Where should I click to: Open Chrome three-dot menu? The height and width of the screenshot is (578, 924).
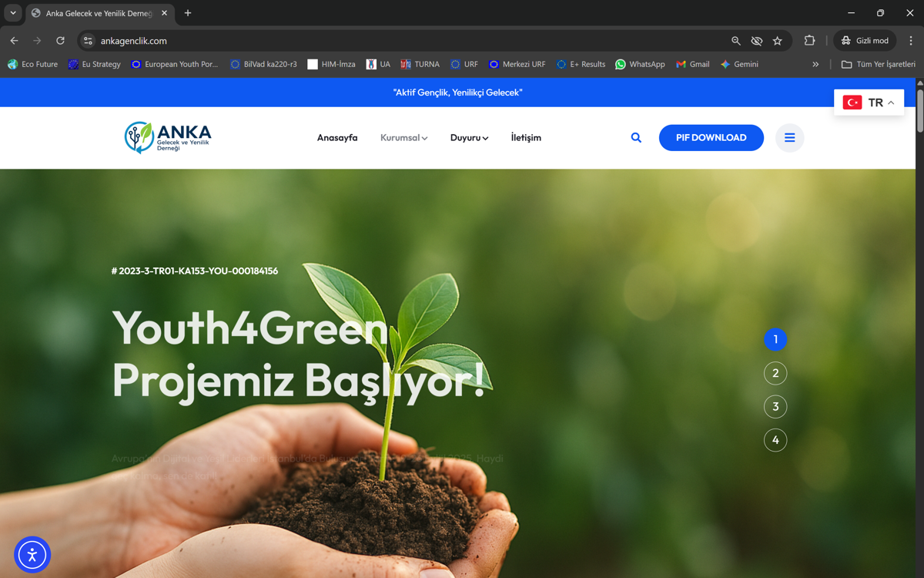tap(911, 41)
